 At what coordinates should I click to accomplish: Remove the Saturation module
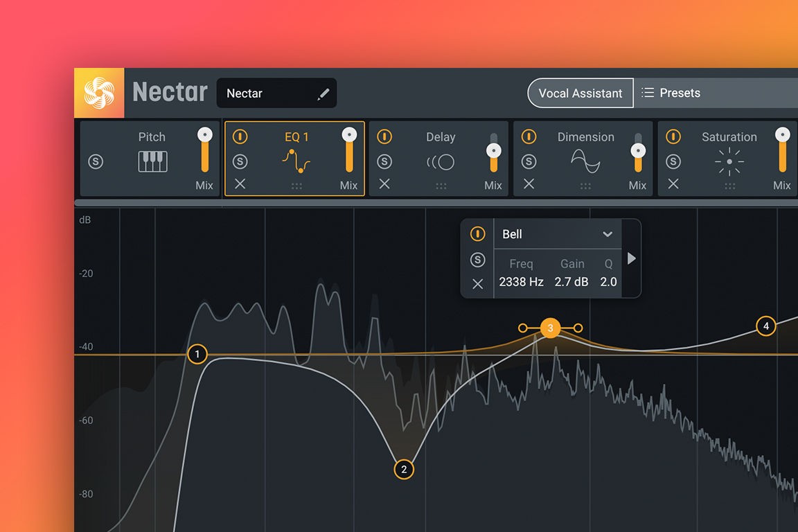[x=673, y=184]
